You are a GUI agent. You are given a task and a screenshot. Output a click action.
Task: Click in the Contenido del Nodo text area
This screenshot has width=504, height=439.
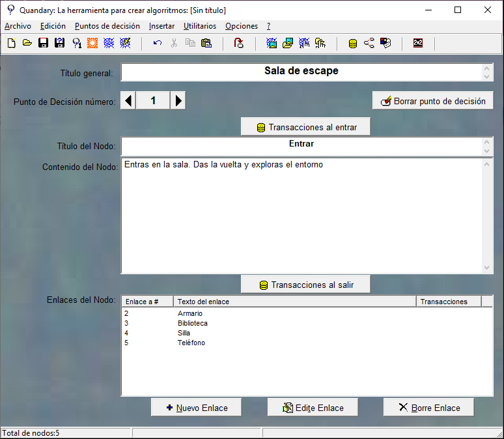[301, 215]
